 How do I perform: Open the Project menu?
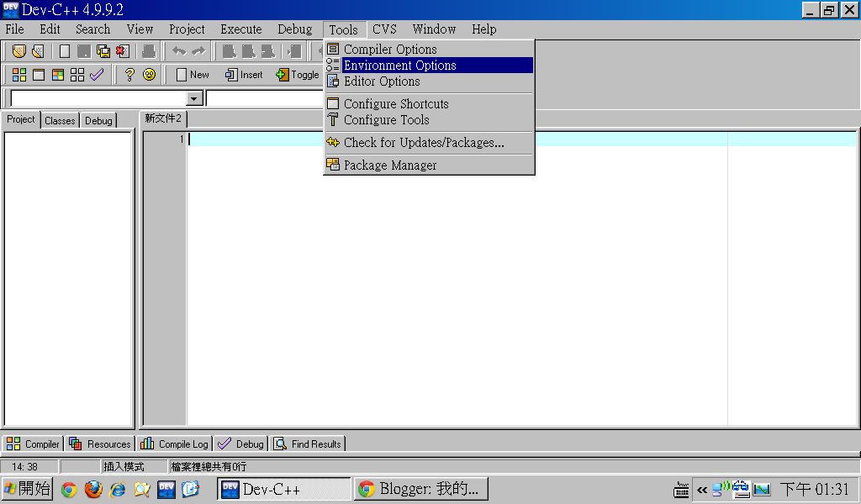coord(187,29)
